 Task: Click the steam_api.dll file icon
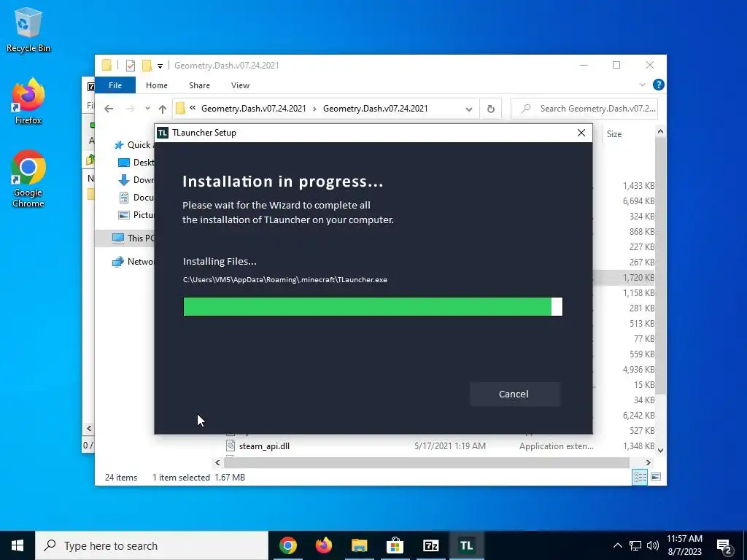pos(231,446)
